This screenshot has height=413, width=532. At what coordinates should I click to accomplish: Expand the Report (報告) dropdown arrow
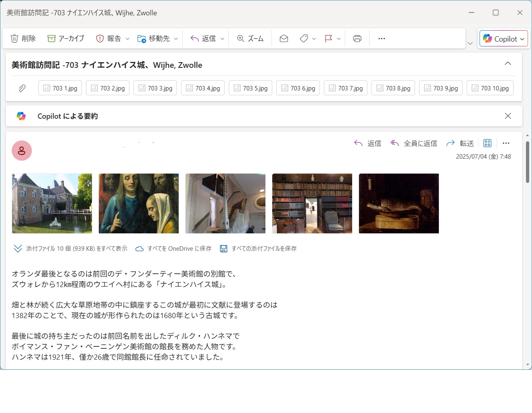click(x=127, y=39)
